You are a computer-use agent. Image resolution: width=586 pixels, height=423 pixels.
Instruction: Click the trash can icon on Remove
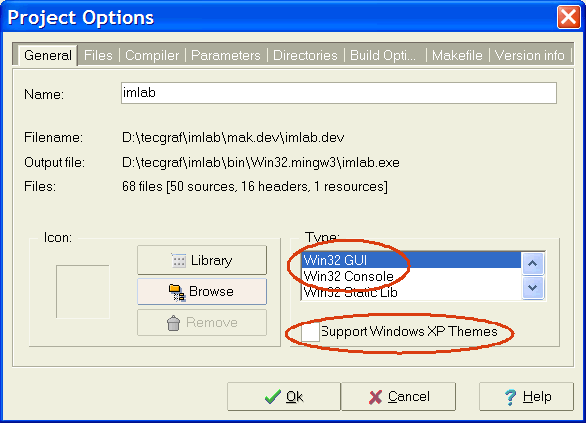pyautogui.click(x=173, y=323)
